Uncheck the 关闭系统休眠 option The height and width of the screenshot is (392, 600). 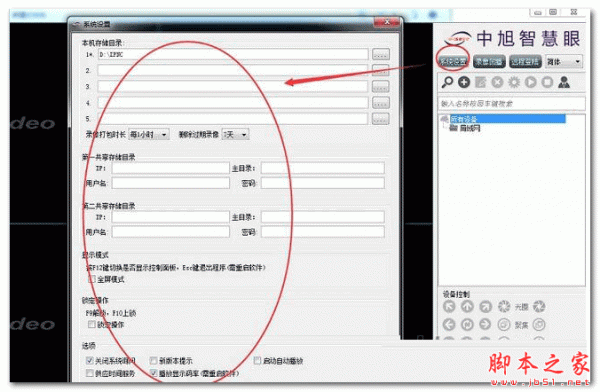point(90,360)
